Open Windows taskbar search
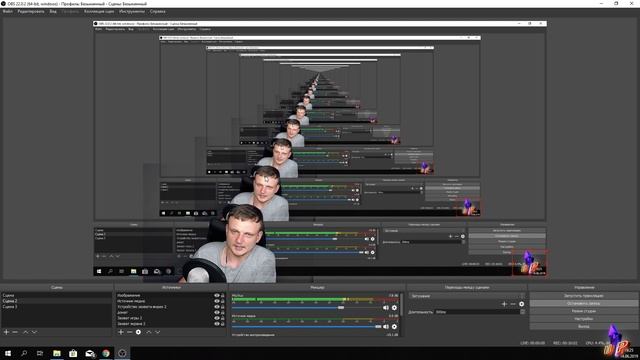640x360 pixels. [x=24, y=353]
